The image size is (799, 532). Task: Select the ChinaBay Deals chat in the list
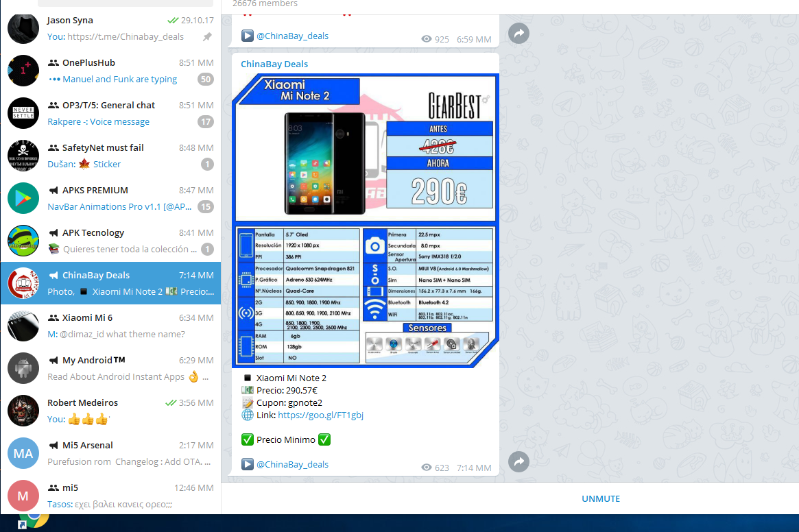coord(110,283)
